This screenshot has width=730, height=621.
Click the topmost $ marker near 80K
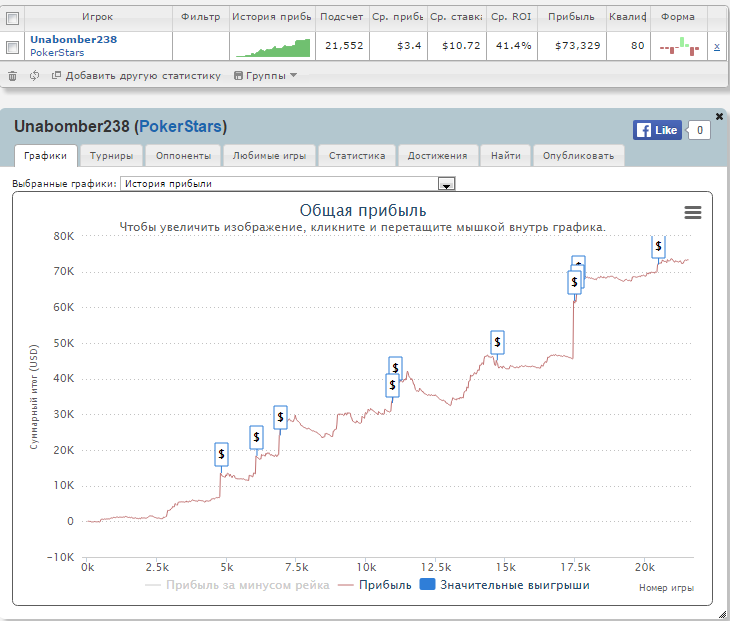(658, 246)
